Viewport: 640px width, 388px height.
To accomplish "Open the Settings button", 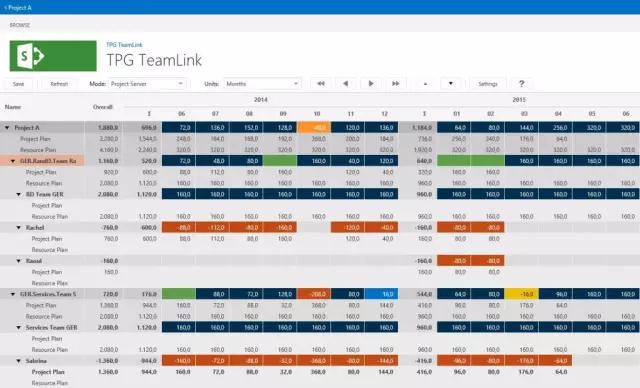I will (x=488, y=84).
